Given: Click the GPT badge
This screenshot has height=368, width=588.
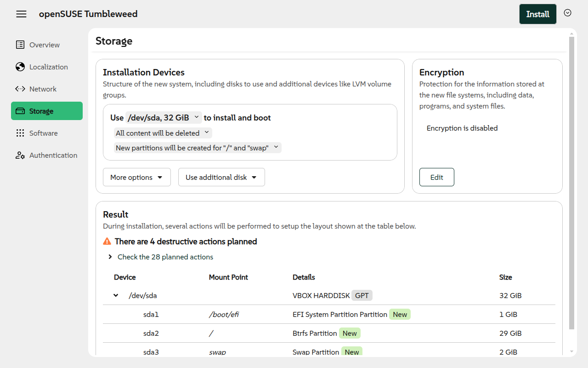Looking at the screenshot, I should click(x=362, y=295).
